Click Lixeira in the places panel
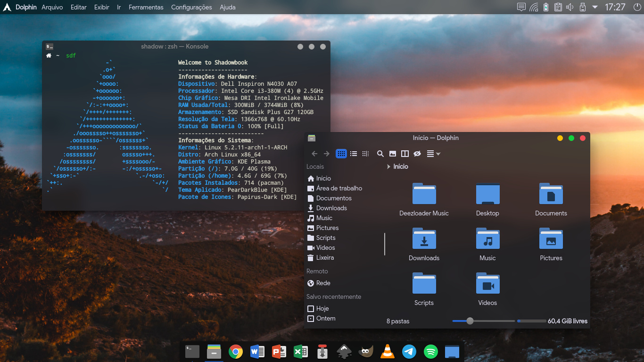This screenshot has width=644, height=362. coord(325,257)
